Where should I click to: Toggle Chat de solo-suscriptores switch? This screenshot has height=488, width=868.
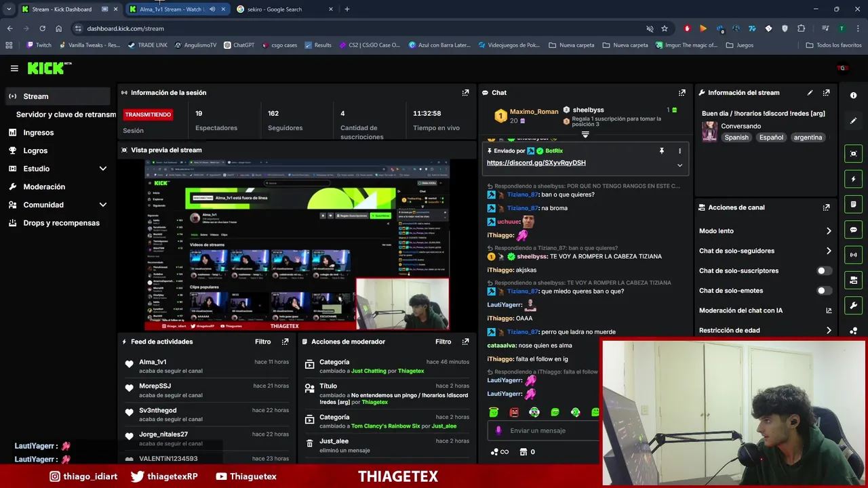click(x=824, y=270)
